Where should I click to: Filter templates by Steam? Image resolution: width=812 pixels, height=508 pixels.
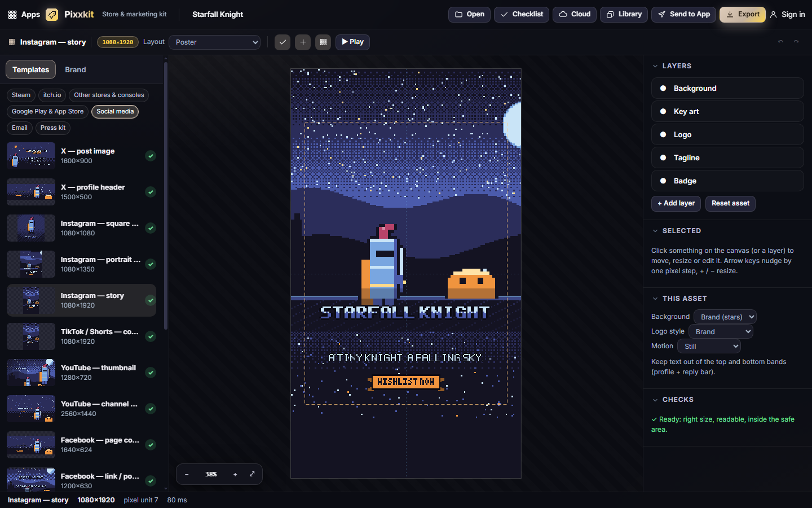pyautogui.click(x=21, y=95)
